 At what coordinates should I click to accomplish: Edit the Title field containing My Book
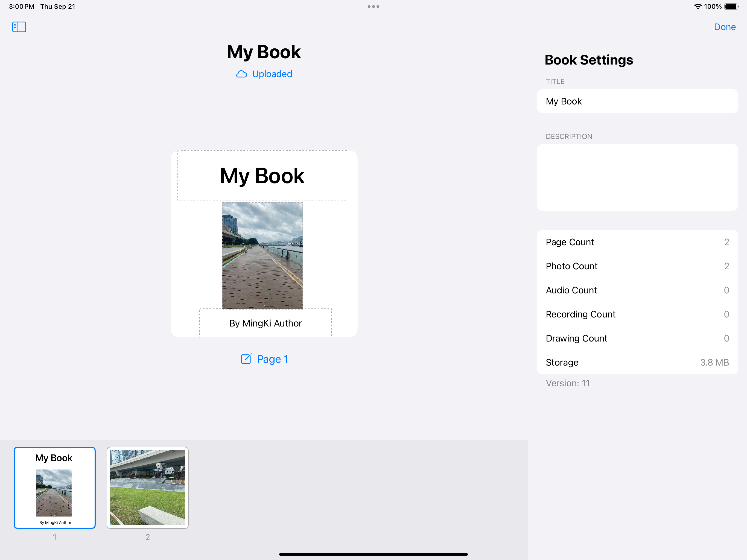[x=637, y=101]
